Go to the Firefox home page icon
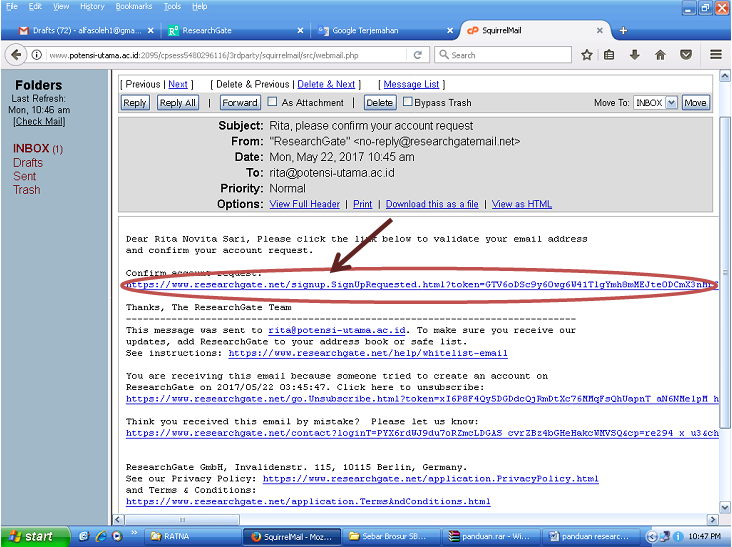732x547 pixels. 660,55
